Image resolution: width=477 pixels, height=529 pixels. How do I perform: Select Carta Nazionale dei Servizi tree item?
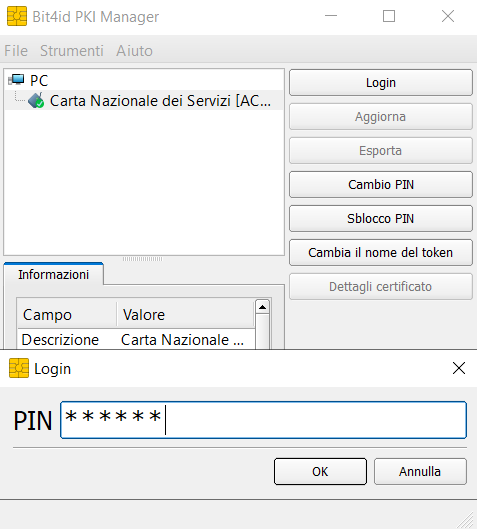(160, 101)
